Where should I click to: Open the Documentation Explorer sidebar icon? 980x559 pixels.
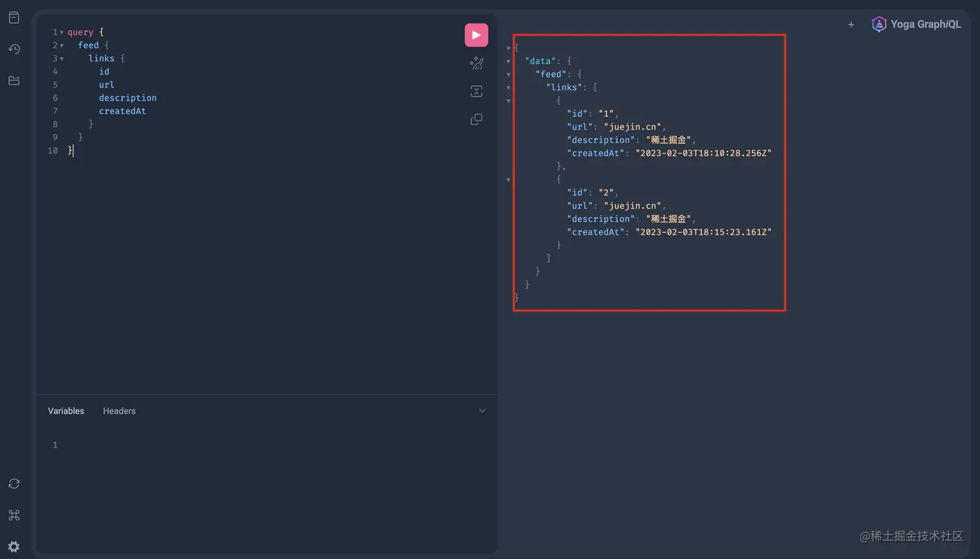click(14, 17)
